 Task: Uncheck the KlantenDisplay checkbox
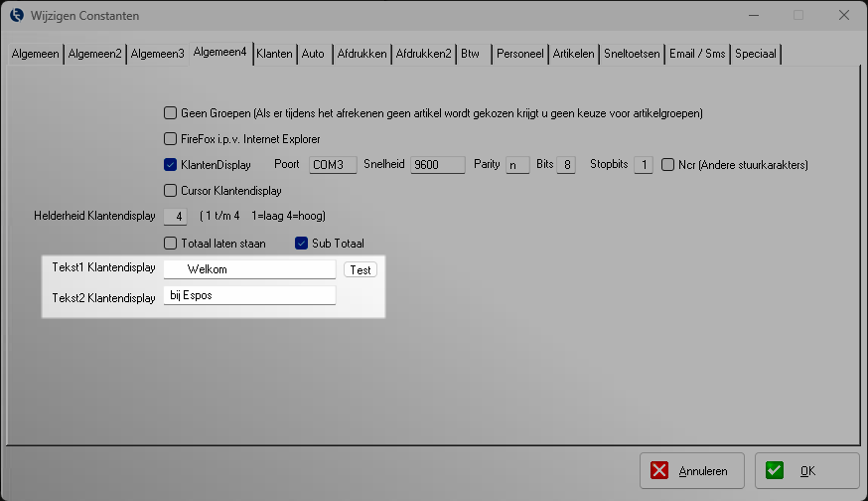(x=170, y=165)
